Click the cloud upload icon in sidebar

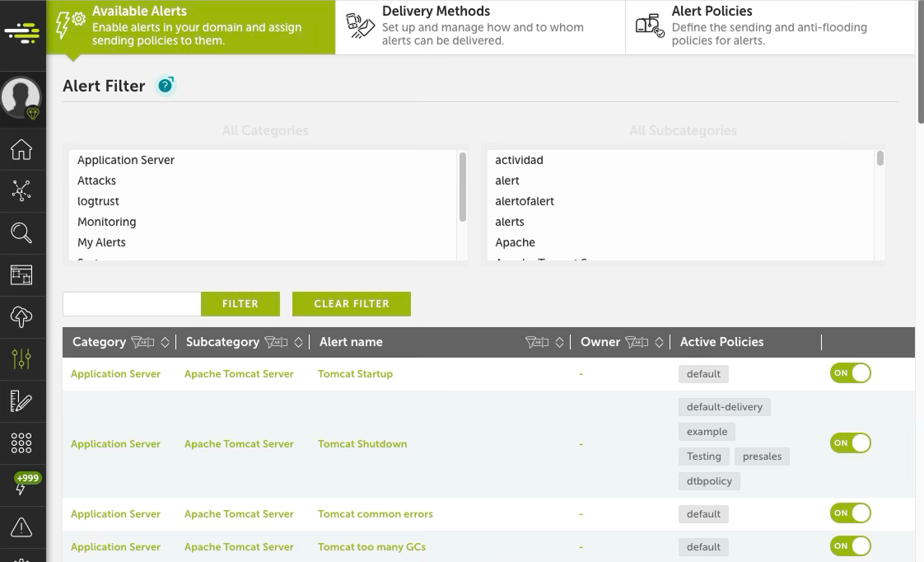22,316
